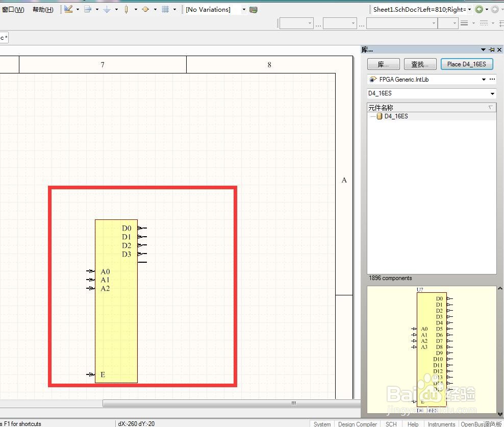This screenshot has width=504, height=427.
Task: Expand the digital devices dropdown arrow
Action: pyautogui.click(x=136, y=10)
